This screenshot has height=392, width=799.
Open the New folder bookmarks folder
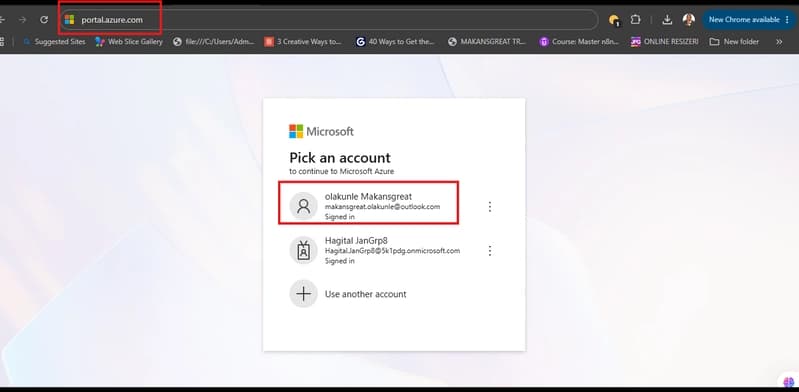click(x=734, y=42)
